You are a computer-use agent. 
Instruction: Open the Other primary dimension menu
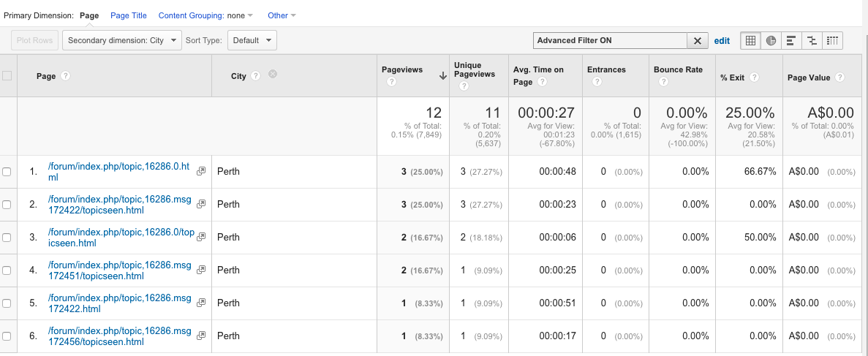282,15
